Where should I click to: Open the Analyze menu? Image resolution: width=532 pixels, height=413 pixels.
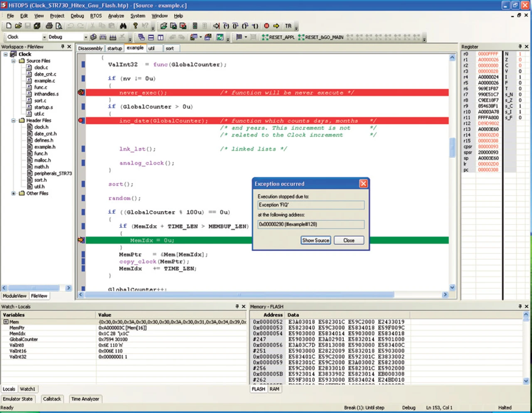pos(116,16)
